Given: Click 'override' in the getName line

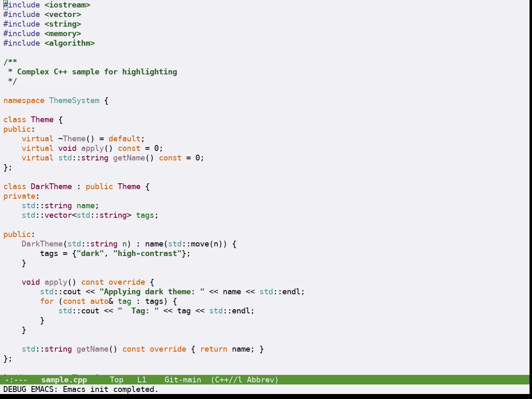Looking at the screenshot, I should coord(168,349).
